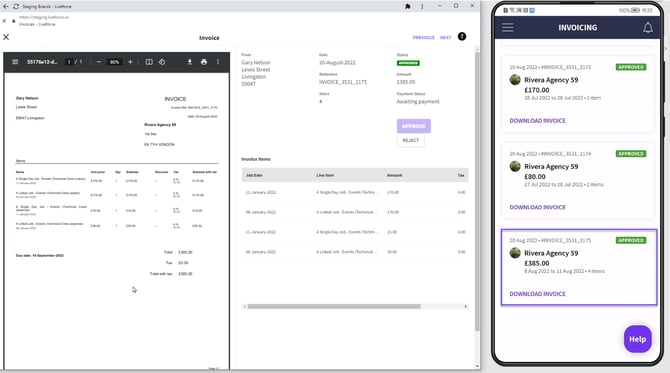Zoom out the PDF with minus icon

(x=99, y=62)
